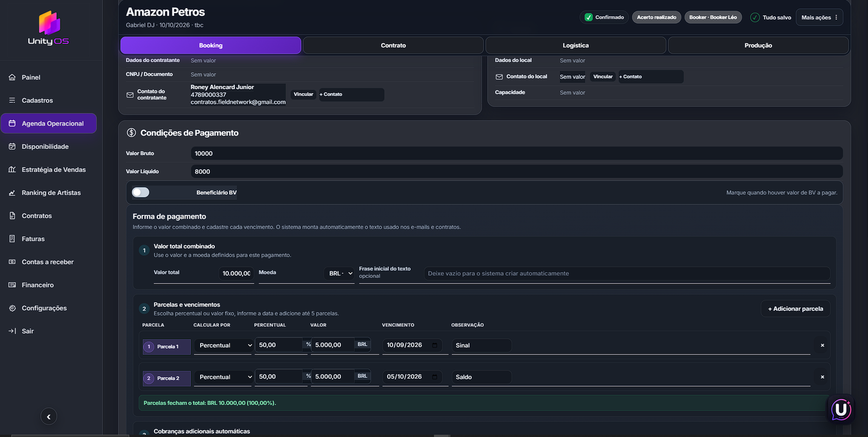Open the Mais ações three-dot icon
Viewport: 868px width, 437px height.
[x=836, y=17]
